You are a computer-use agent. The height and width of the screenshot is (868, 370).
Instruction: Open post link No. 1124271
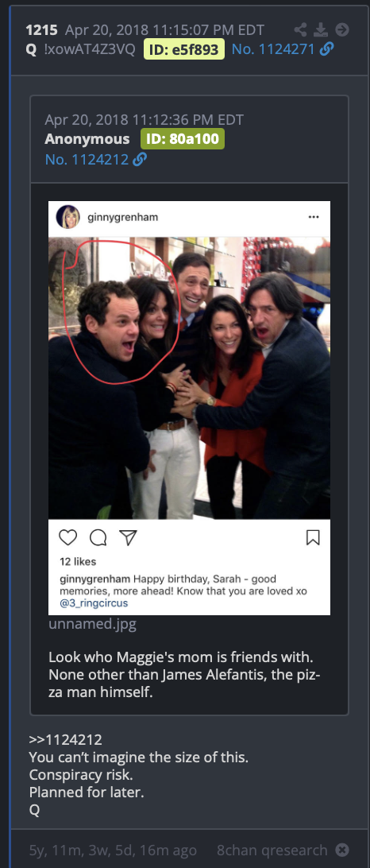273,49
